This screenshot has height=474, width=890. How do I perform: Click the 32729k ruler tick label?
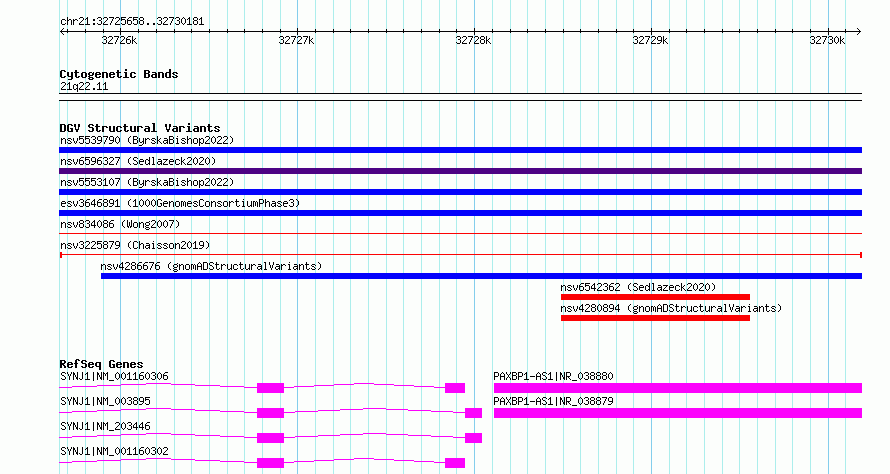coord(650,40)
